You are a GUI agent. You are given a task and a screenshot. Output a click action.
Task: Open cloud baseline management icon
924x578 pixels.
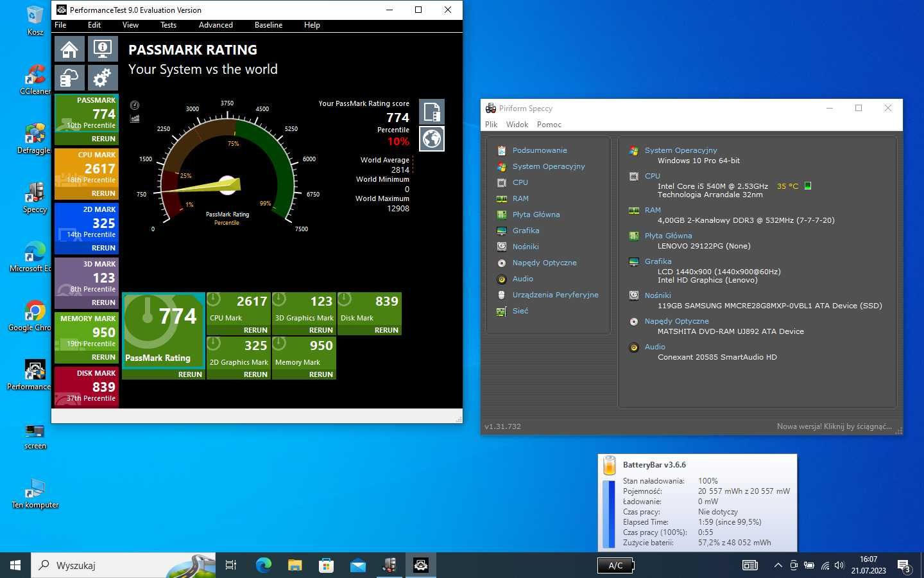coord(70,78)
